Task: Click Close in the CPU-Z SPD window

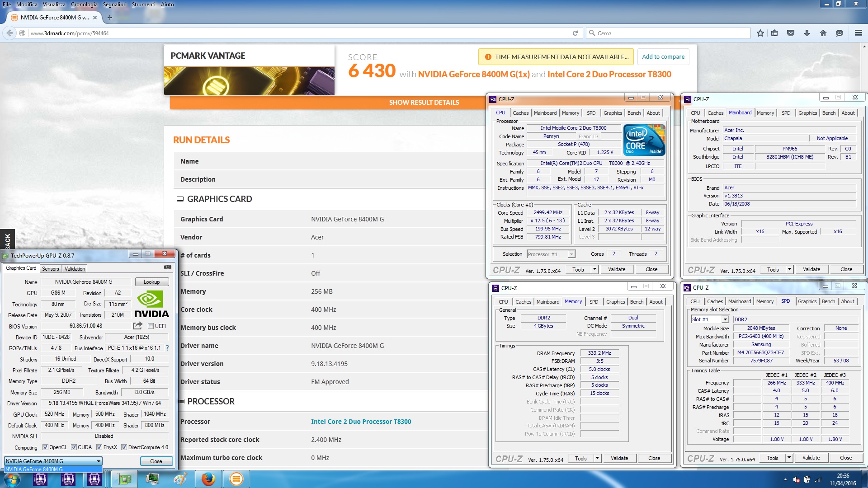Action: (x=846, y=458)
